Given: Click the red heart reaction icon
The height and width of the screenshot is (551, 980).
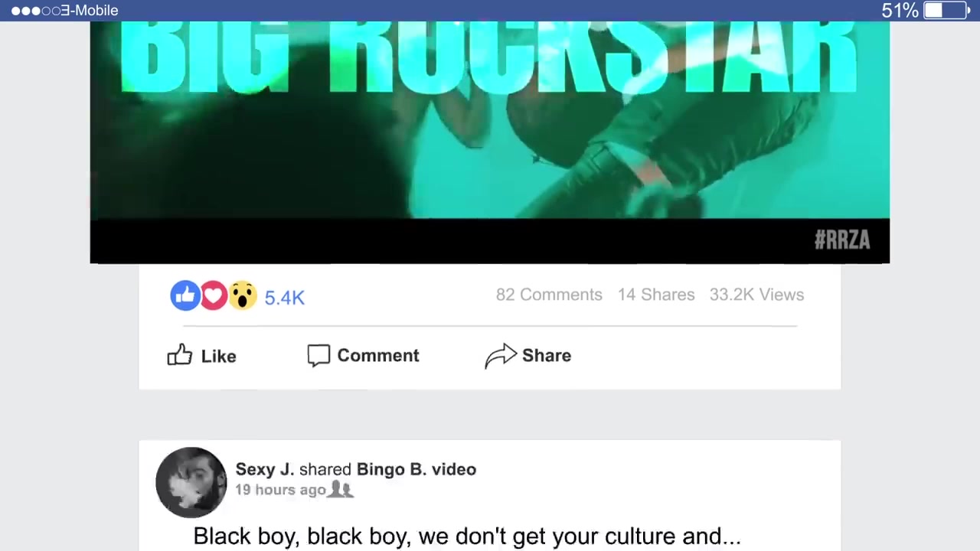Looking at the screenshot, I should point(214,295).
